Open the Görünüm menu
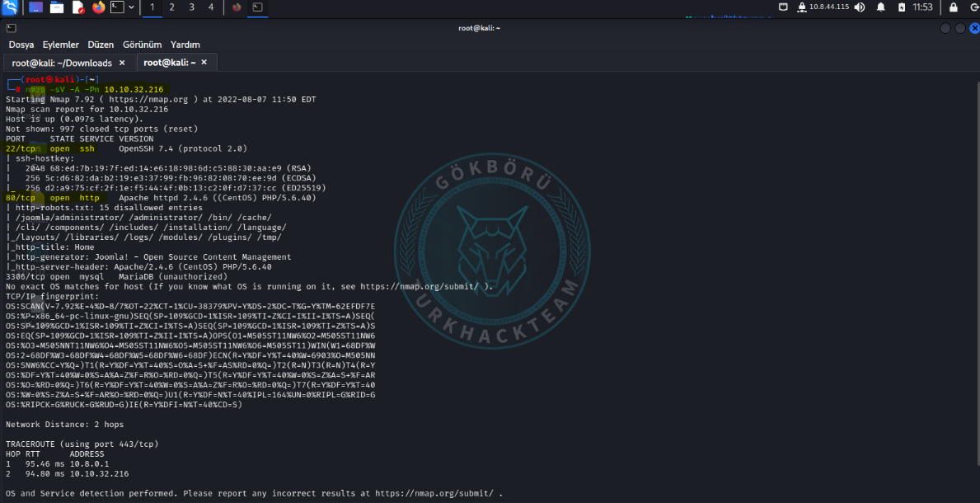The image size is (980, 503). click(x=143, y=45)
